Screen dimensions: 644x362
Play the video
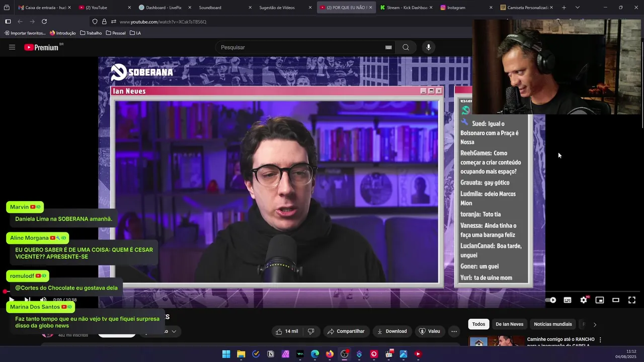pyautogui.click(x=11, y=300)
